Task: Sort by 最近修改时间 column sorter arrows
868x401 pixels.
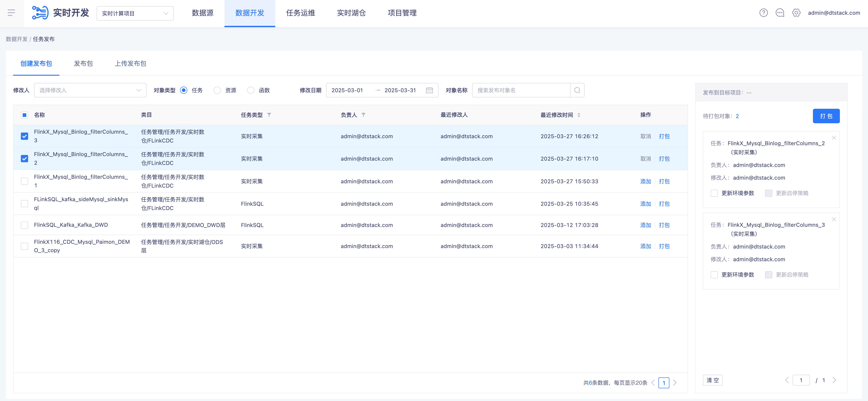Action: coord(579,115)
